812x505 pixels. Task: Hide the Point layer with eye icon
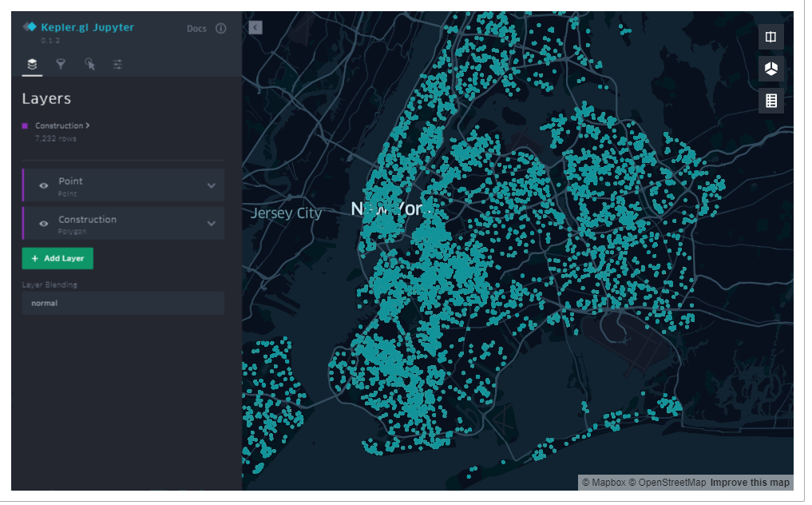coord(44,185)
